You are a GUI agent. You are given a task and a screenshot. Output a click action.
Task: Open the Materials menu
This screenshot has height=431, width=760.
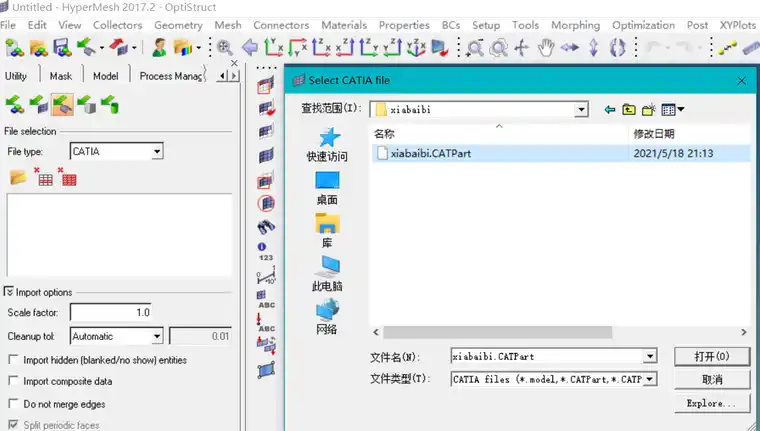[x=344, y=25]
